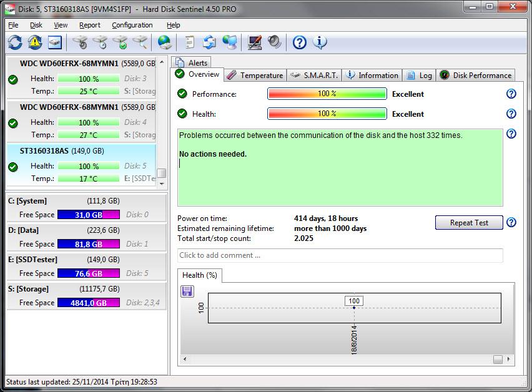Click help icon beside Health rating
Viewport: 532px width, 392px height.
click(511, 114)
